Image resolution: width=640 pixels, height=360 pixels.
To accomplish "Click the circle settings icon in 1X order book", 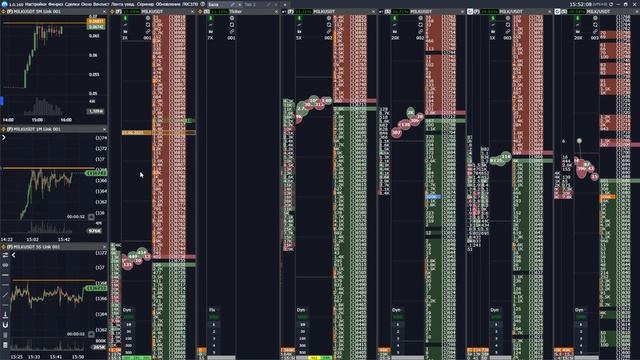I will coord(508,18).
